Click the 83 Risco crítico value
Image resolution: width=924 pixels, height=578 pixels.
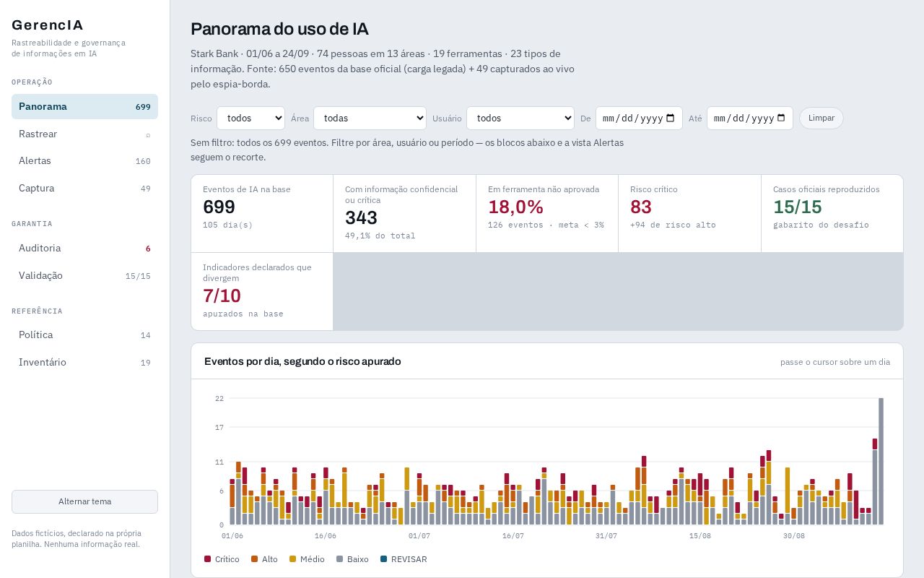point(641,207)
